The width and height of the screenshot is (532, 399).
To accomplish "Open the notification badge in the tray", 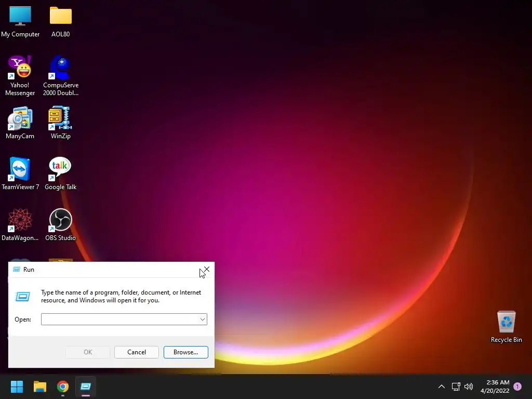I will tap(517, 387).
